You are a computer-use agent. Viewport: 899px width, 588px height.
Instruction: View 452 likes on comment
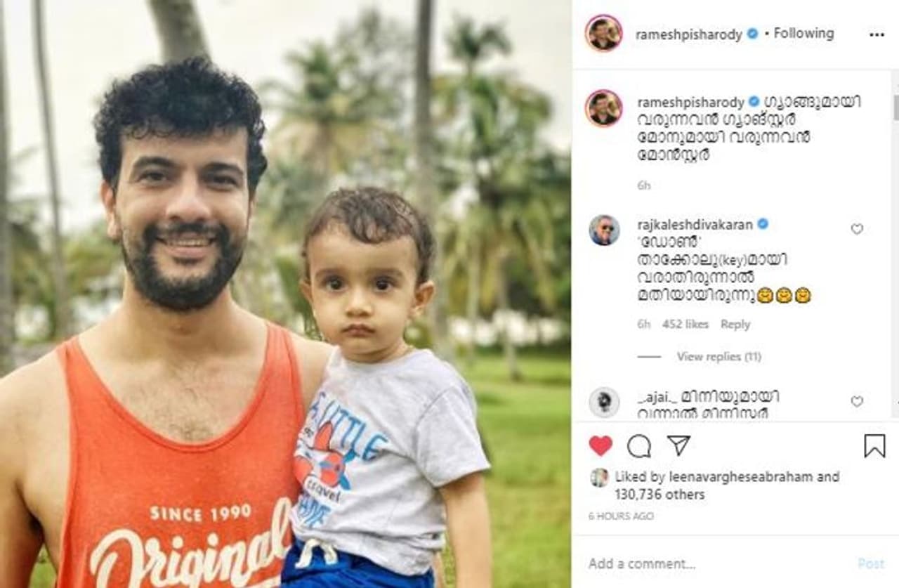pos(685,325)
